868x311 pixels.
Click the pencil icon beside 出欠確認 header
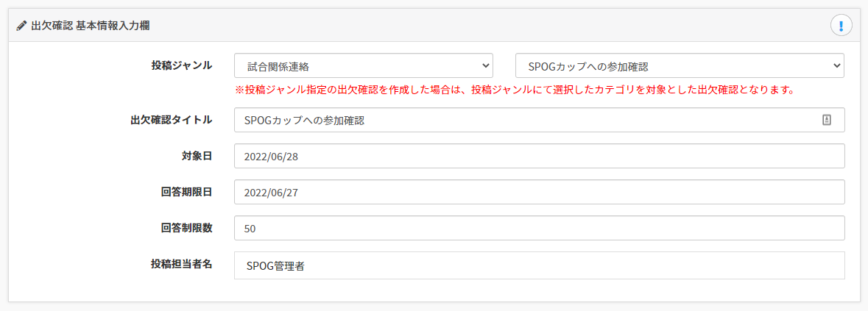click(21, 26)
